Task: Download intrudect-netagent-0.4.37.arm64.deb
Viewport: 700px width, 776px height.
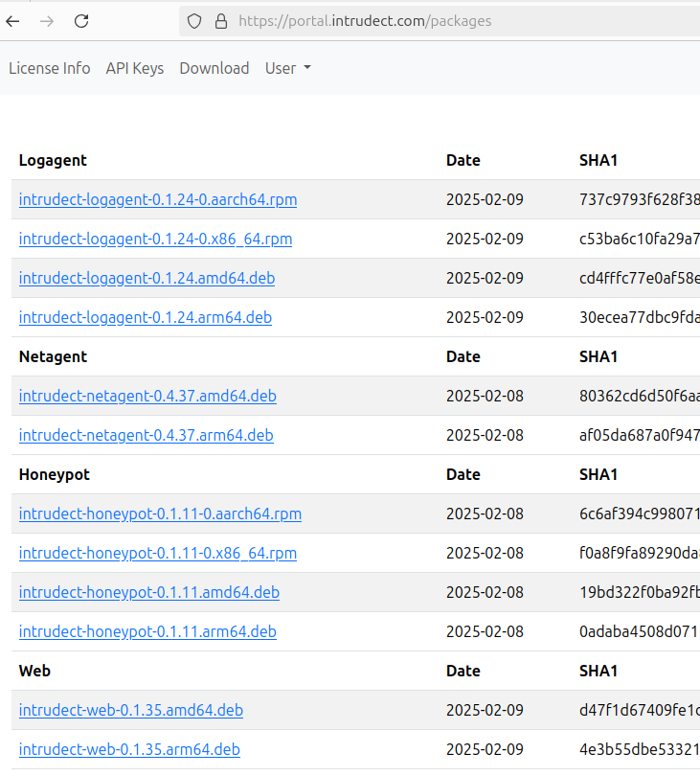Action: 146,436
